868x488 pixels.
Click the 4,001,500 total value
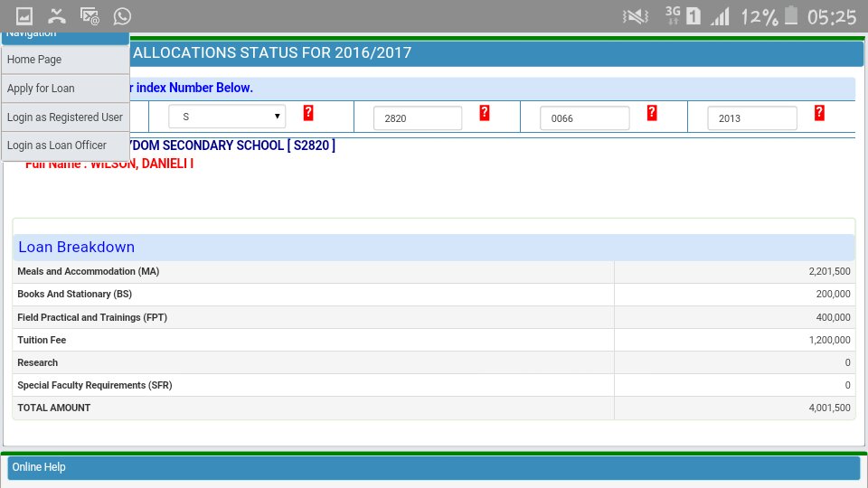pos(829,408)
